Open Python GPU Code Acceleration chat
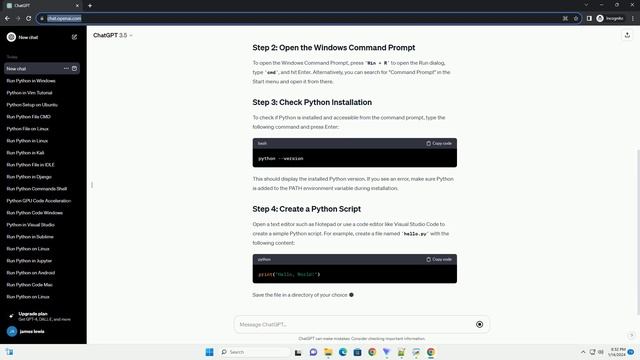 tap(39, 201)
